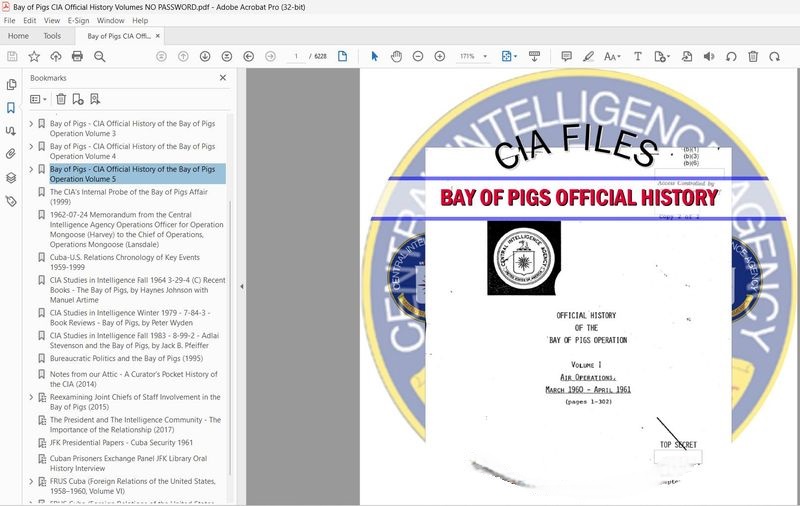Close the Bookmarks panel
The image size is (800, 506).
click(222, 77)
